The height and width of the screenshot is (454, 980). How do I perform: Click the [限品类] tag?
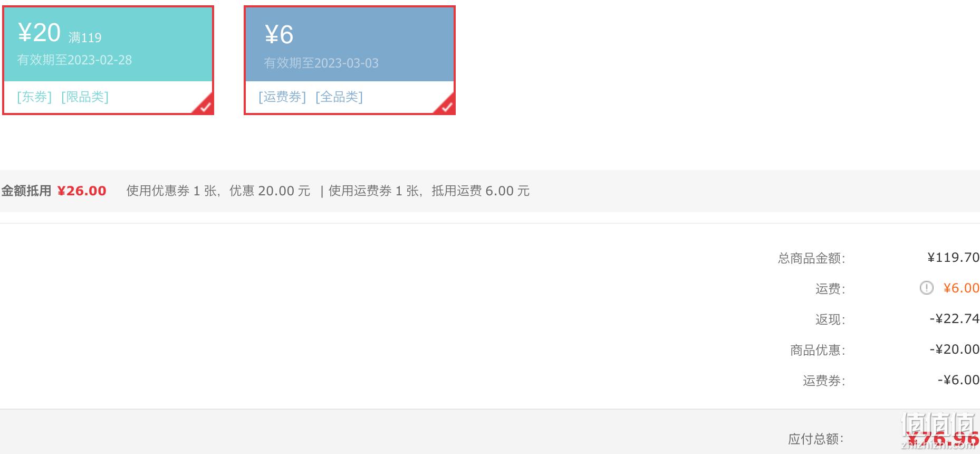click(x=85, y=97)
